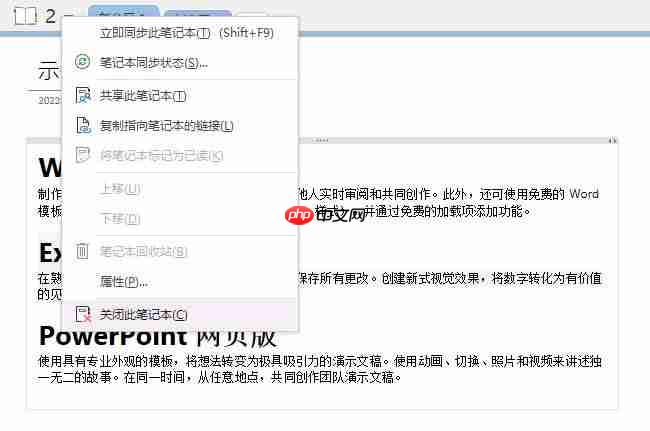Click the notebook icon next to "2"
Viewport: 650px width, 431px height.
[x=25, y=16]
